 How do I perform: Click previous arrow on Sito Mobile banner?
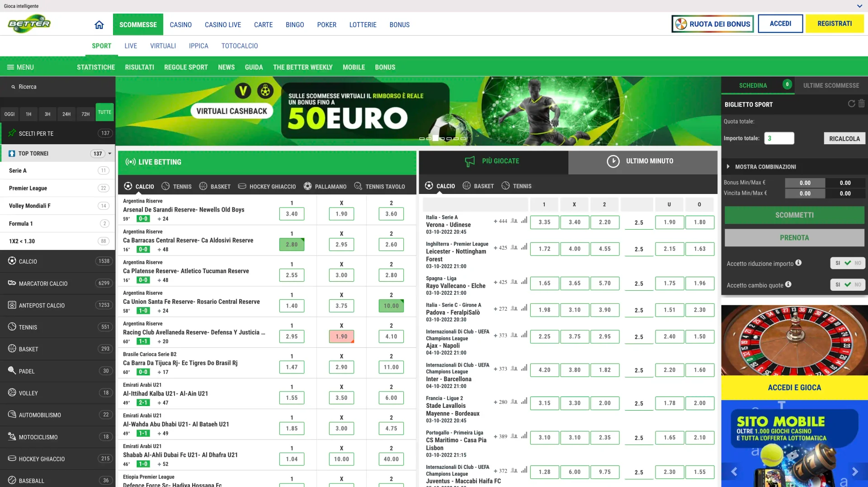[x=734, y=472]
